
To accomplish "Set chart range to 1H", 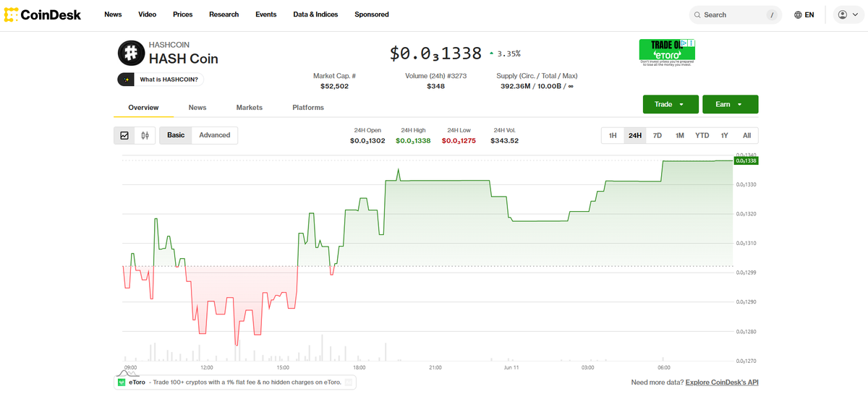I will point(613,135).
